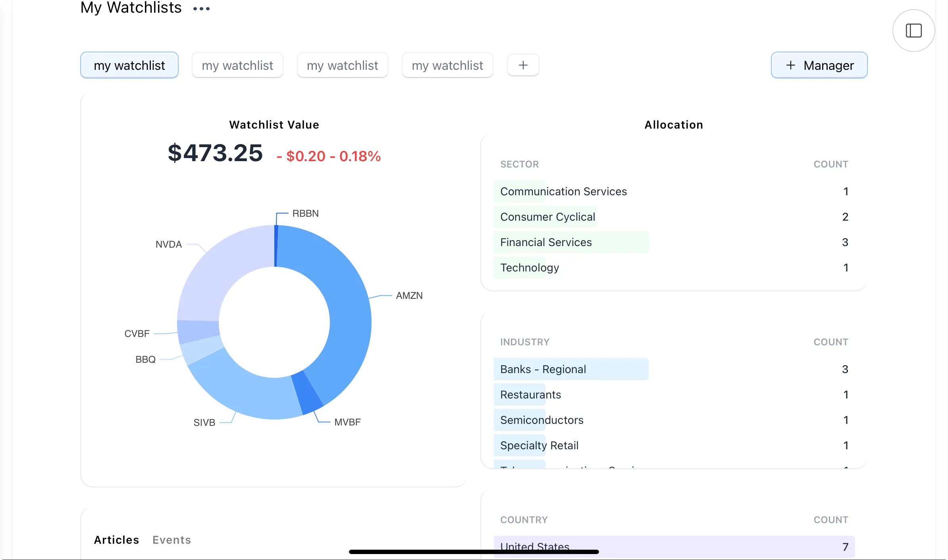The height and width of the screenshot is (560, 948).
Task: Click the SIVB chart label
Action: [204, 423]
